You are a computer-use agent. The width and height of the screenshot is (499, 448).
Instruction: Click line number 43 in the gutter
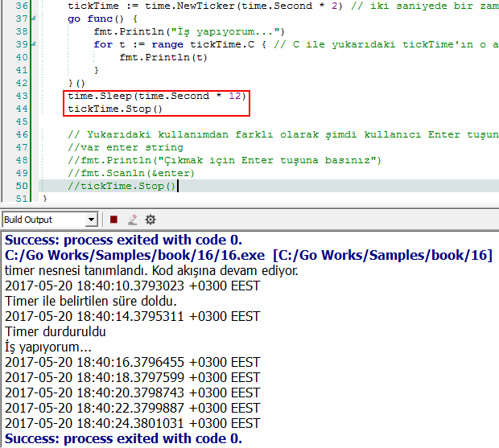coord(22,96)
